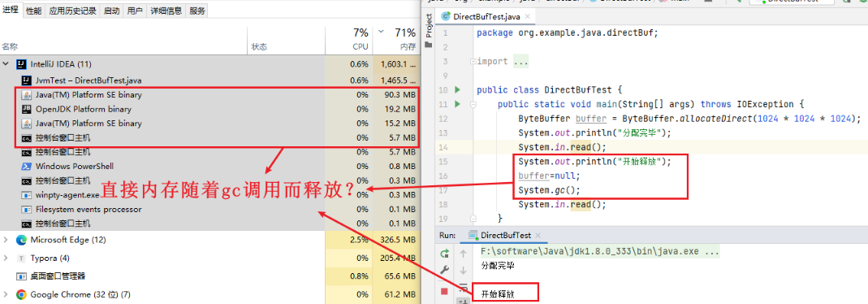Select the 90.3 MB Java(TM) Platform SE binary
The width and height of the screenshot is (868, 304).
tap(210, 94)
